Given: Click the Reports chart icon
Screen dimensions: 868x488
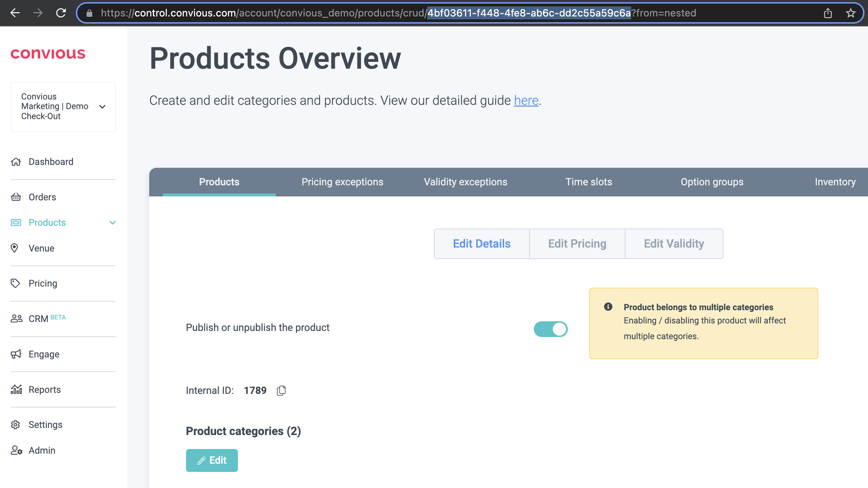Looking at the screenshot, I should tap(16, 389).
